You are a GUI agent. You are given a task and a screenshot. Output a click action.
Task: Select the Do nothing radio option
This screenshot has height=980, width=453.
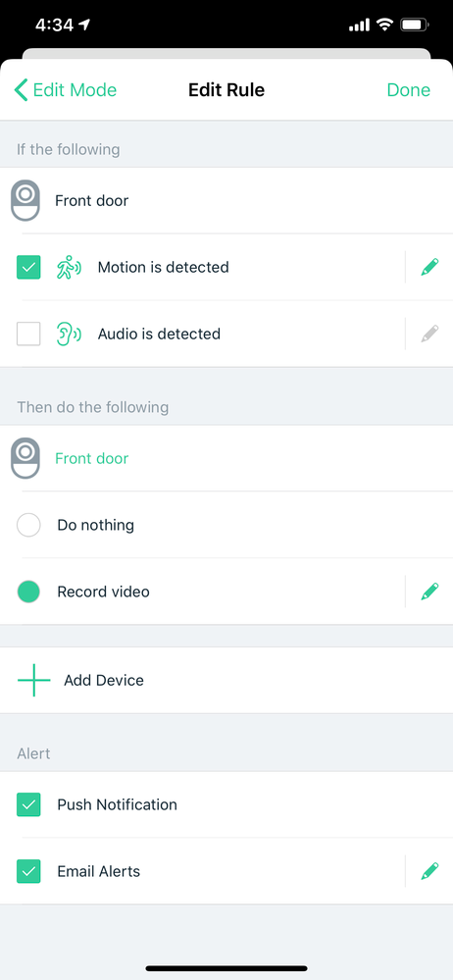click(28, 525)
